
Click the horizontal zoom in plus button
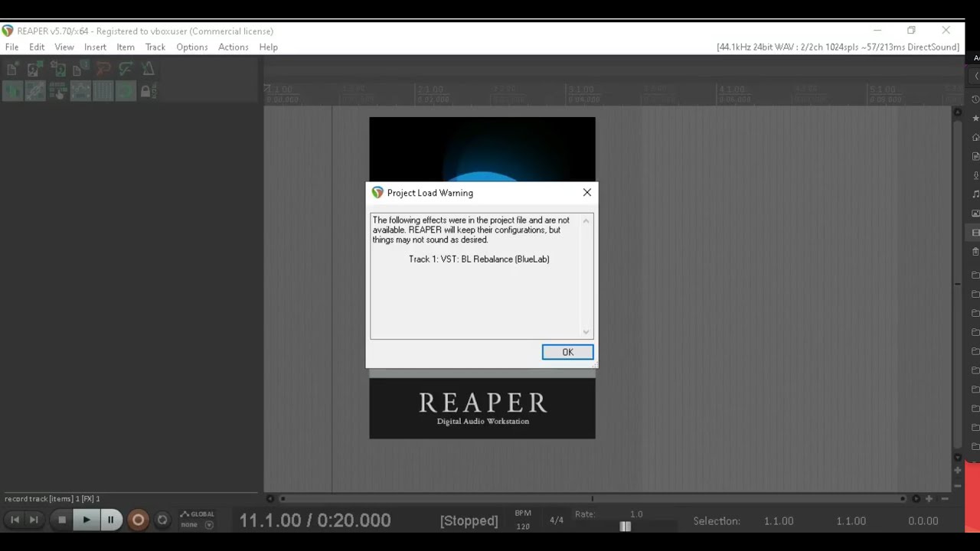pos(929,499)
